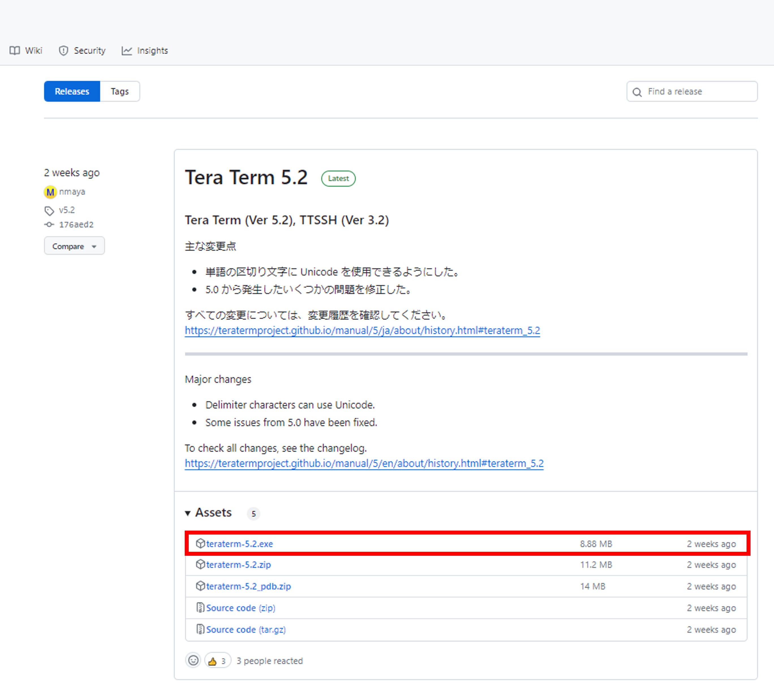Select the Releases tab
Screen dimensions: 774x700
click(72, 91)
